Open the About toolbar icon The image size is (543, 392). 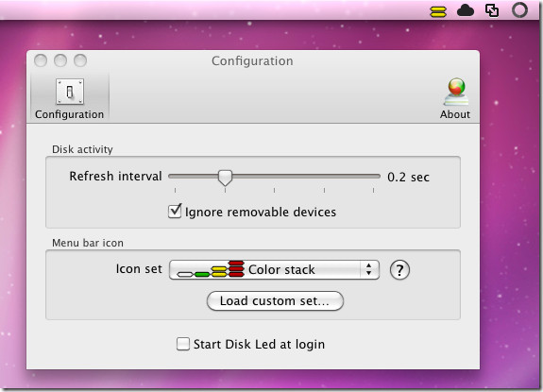(456, 92)
